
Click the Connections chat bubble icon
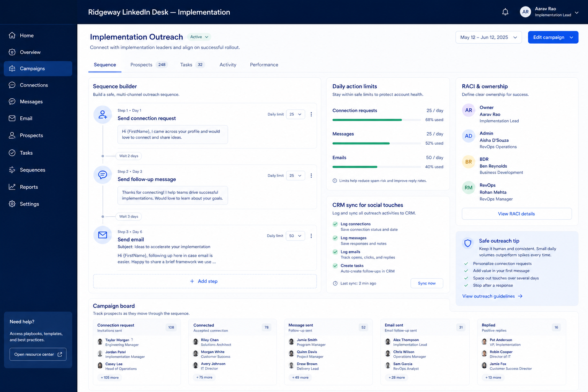[x=12, y=85]
